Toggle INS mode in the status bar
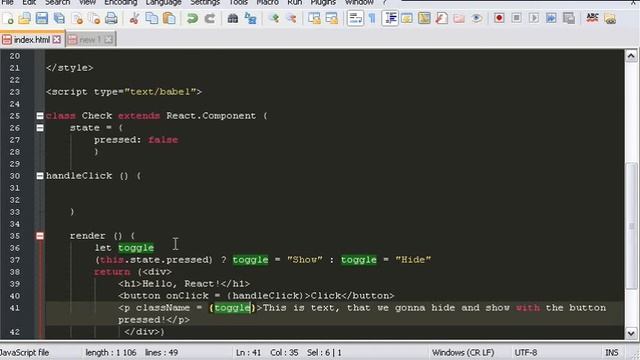This screenshot has height=360, width=640. tap(611, 352)
